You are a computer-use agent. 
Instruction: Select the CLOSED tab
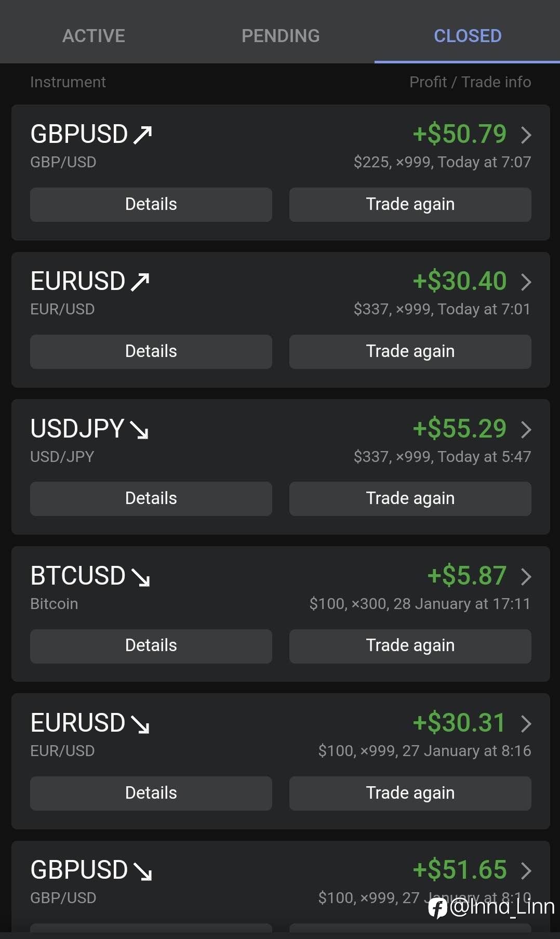468,36
